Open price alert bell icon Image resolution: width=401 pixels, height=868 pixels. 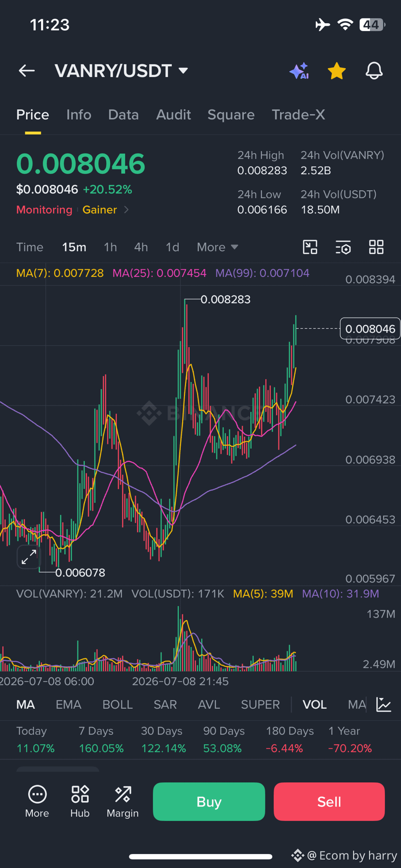(x=374, y=71)
